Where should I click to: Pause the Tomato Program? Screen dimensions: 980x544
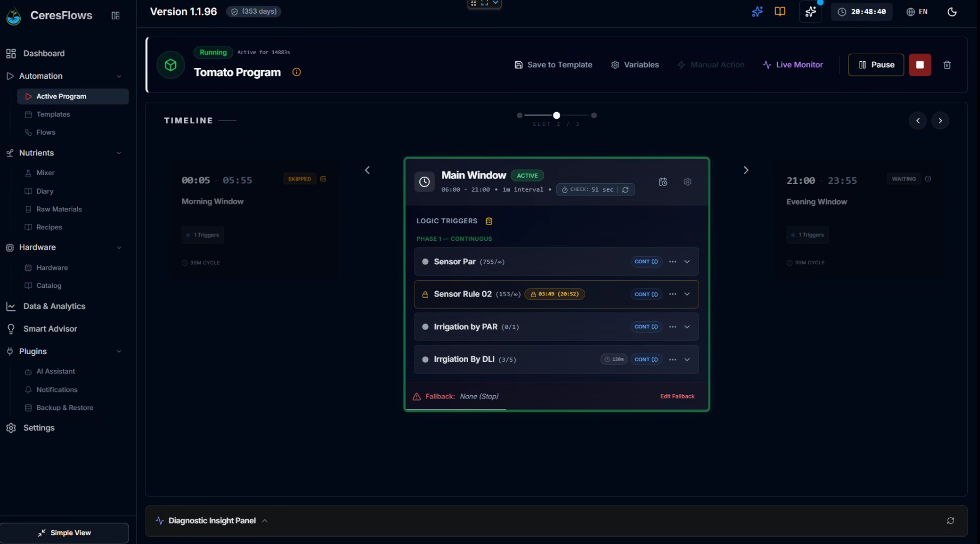pos(876,65)
